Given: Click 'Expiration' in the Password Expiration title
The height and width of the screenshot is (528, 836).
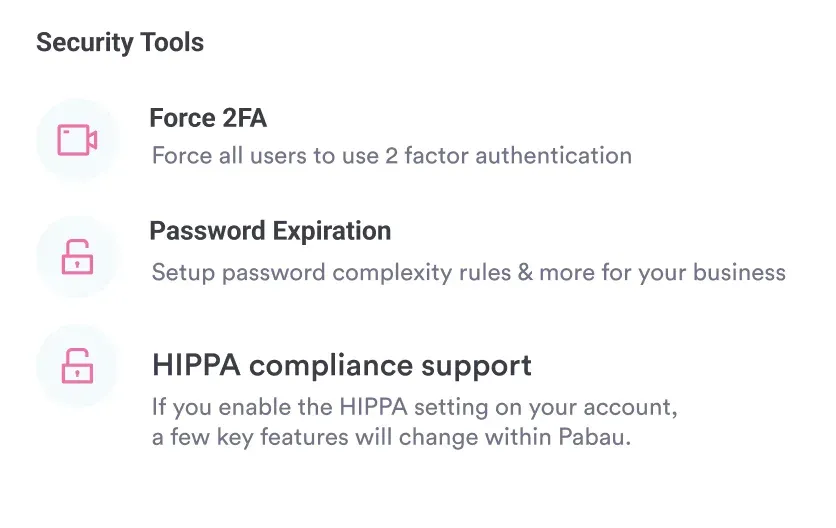Looking at the screenshot, I should click(333, 232).
